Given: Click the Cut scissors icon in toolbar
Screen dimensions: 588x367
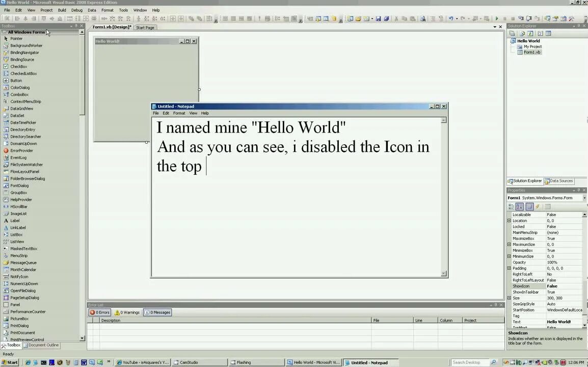Looking at the screenshot, I should click(x=396, y=18).
